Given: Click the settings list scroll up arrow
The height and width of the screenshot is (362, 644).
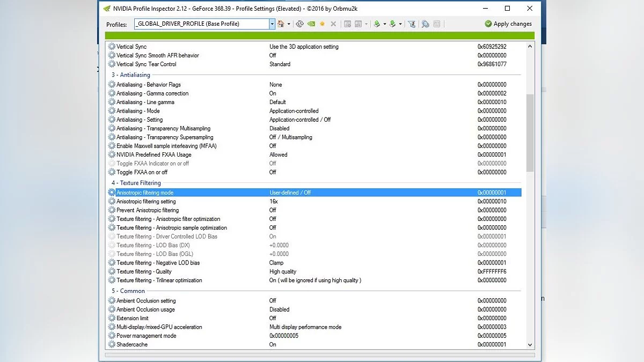Looking at the screenshot, I should [x=530, y=47].
